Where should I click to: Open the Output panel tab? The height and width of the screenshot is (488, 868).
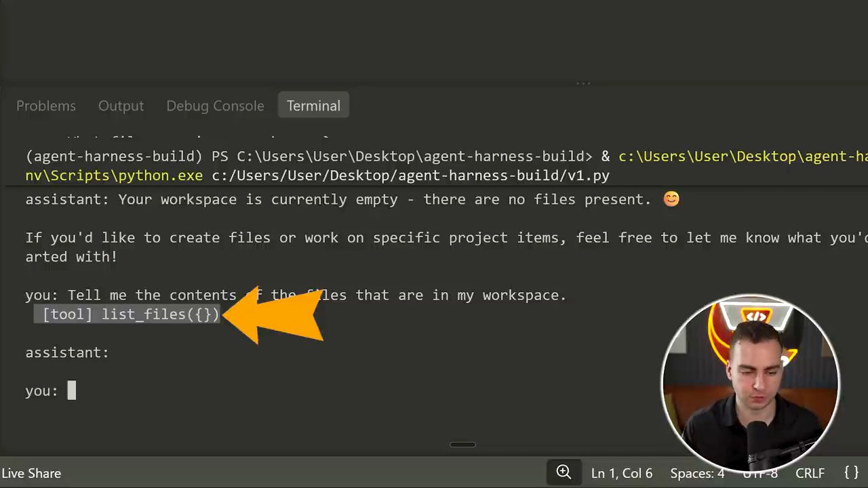point(121,106)
